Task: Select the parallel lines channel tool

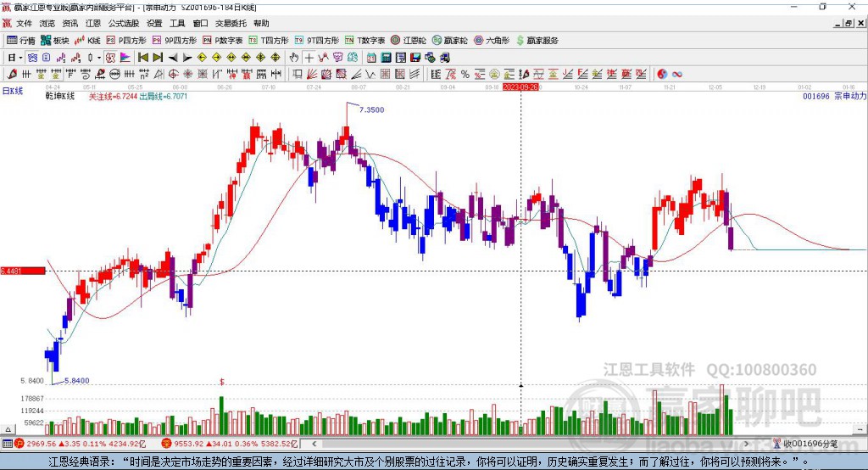Action: coord(415,74)
